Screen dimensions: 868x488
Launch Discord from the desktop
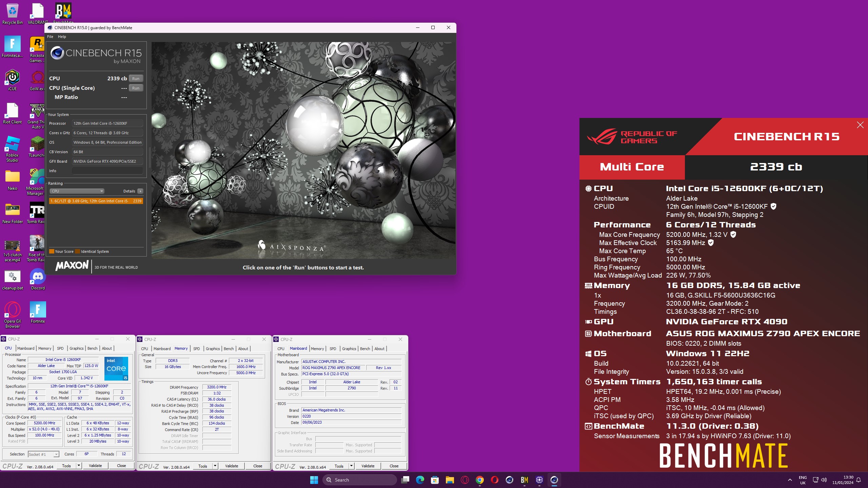(x=38, y=279)
